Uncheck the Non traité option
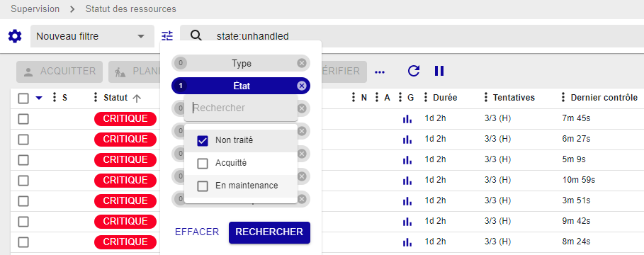Viewport: 644px width, 255px height. click(203, 141)
